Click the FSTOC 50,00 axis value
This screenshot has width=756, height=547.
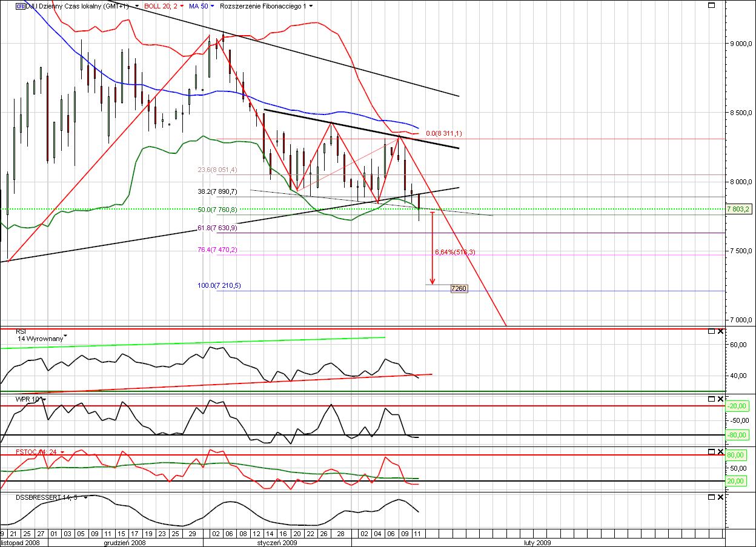[739, 468]
